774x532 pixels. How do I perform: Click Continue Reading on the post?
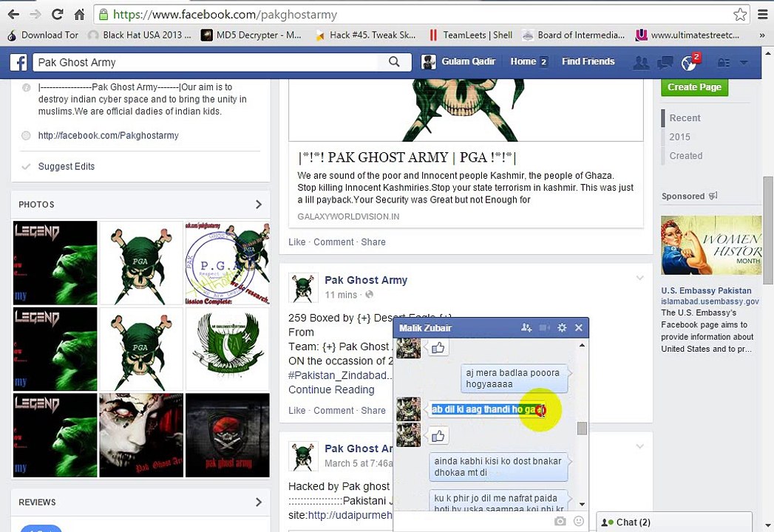pyautogui.click(x=331, y=390)
